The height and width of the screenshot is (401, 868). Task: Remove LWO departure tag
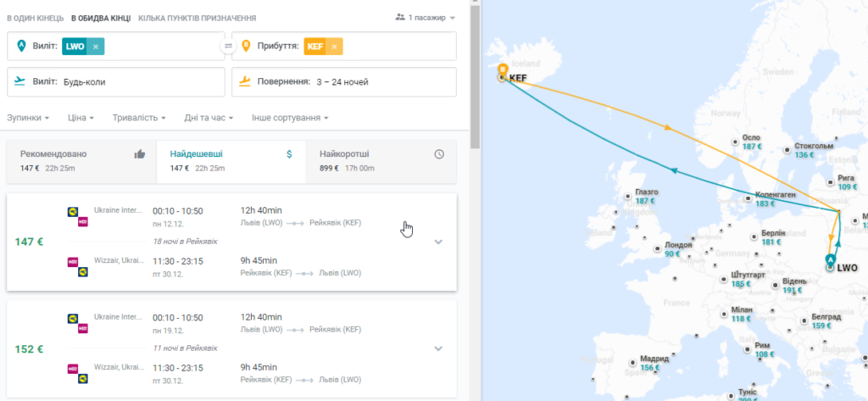pos(95,47)
